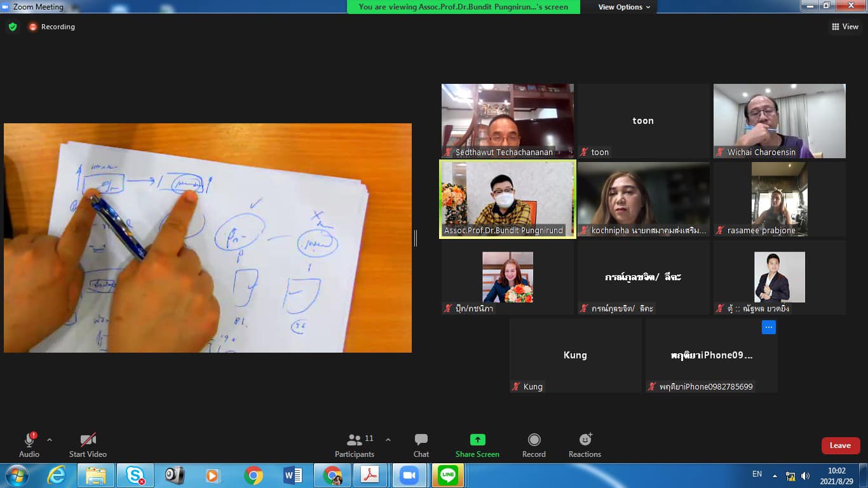Leave the meeting using the Leave button
Screen dimensions: 868x488
click(x=840, y=445)
